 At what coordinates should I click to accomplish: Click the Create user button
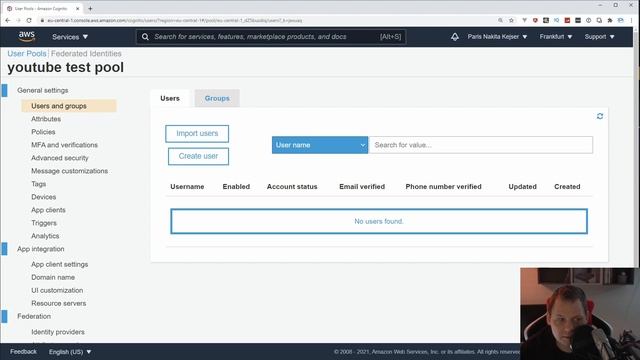point(198,156)
